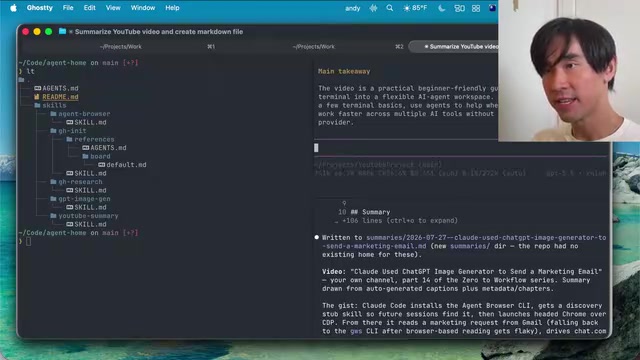Open Spotlight search magnifier icon

[x=390, y=8]
